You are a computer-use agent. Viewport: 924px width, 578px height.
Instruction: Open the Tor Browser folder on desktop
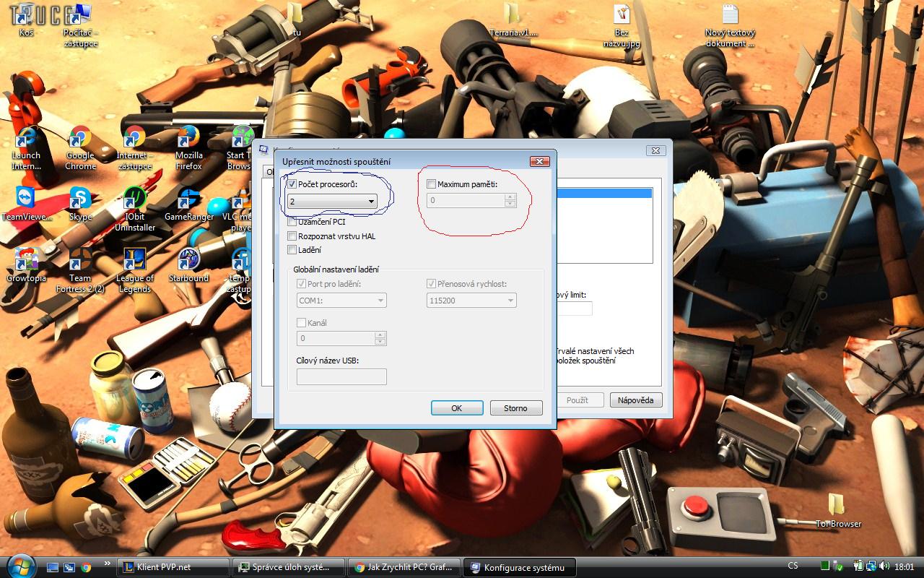(x=838, y=510)
